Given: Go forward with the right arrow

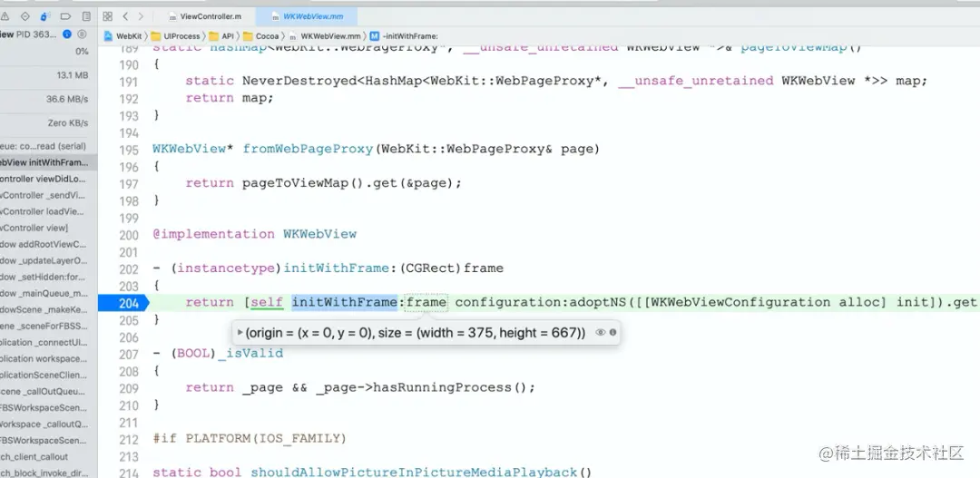Looking at the screenshot, I should (x=141, y=16).
